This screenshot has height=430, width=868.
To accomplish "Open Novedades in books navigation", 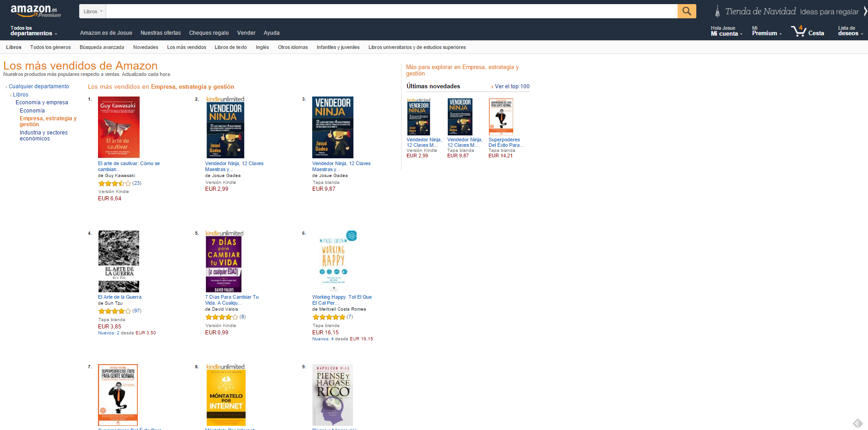I will pos(146,47).
